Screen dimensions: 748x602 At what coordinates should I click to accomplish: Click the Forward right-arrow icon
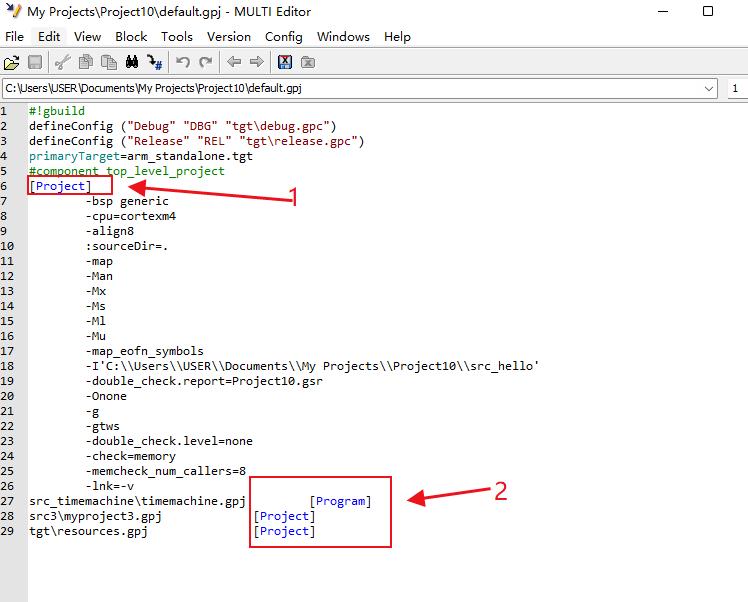(x=256, y=62)
